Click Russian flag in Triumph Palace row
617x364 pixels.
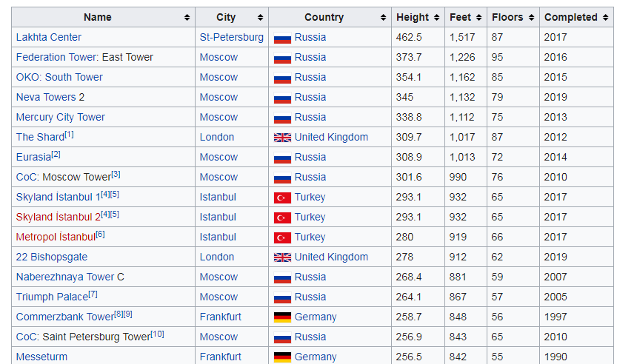click(282, 297)
